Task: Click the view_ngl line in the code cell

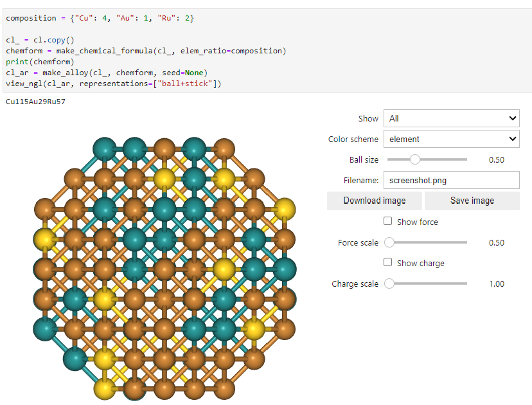Action: pyautogui.click(x=114, y=84)
